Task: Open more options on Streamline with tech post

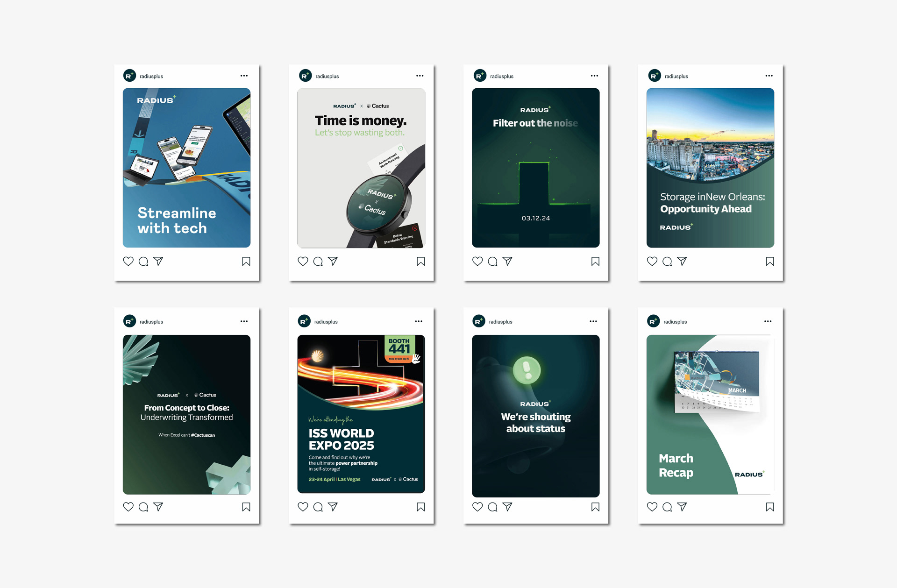Action: pos(244,76)
